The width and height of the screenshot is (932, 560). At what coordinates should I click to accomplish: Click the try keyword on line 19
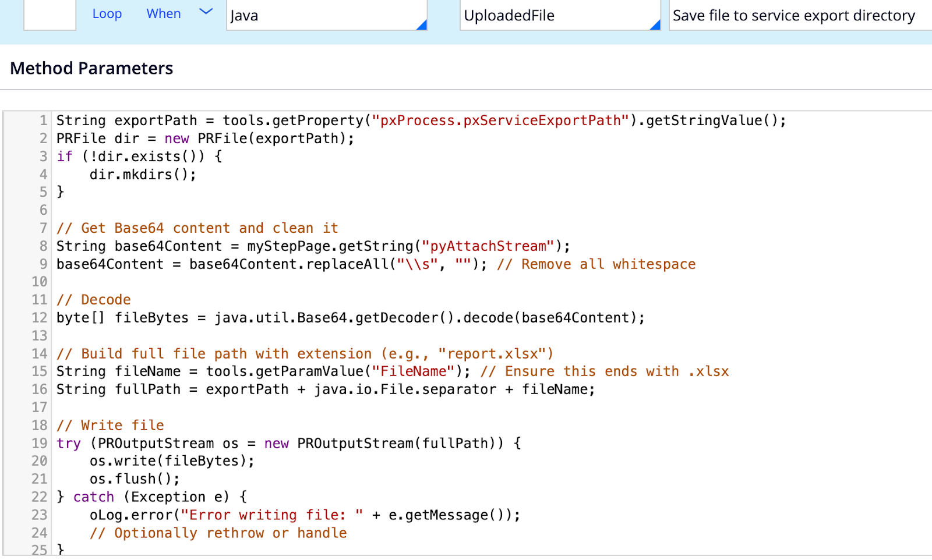[x=69, y=444]
